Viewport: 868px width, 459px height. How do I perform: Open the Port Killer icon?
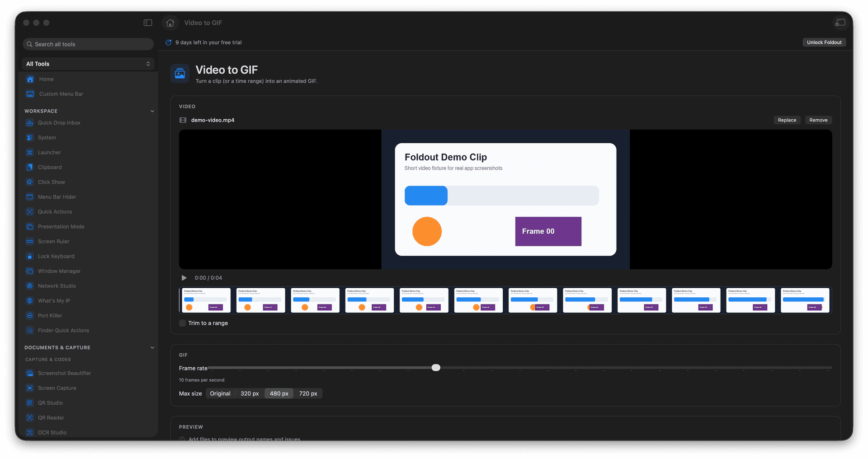[x=30, y=316]
